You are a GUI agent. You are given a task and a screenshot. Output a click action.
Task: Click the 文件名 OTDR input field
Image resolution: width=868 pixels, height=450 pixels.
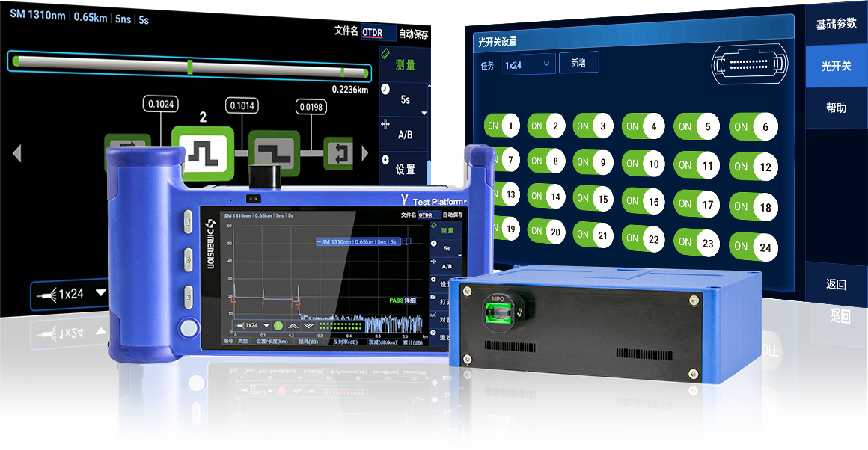coord(378,32)
